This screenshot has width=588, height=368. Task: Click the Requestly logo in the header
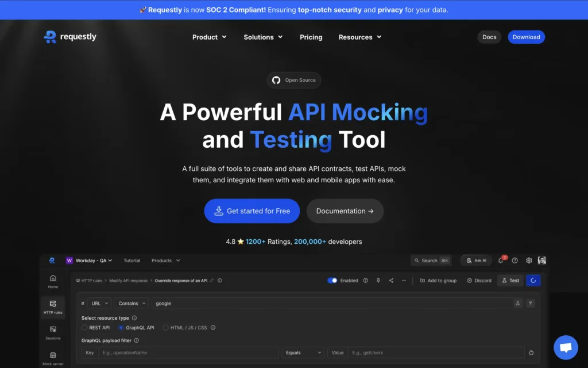[70, 37]
